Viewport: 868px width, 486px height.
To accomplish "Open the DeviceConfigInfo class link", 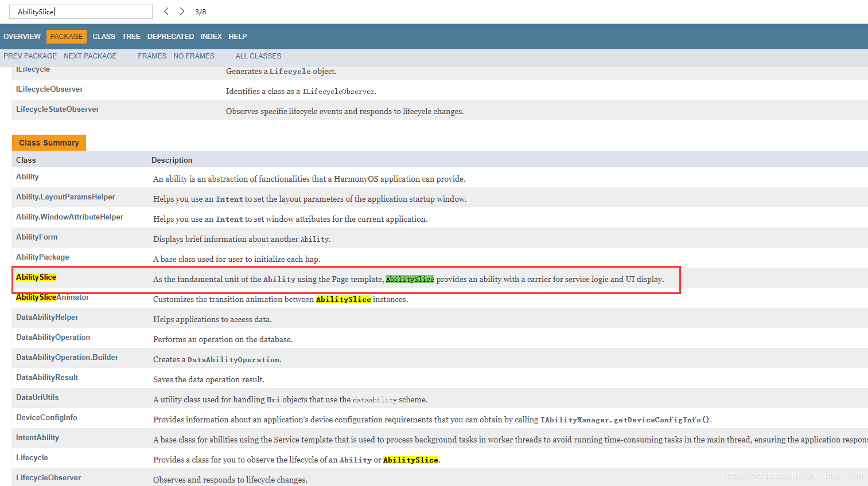I will click(46, 418).
